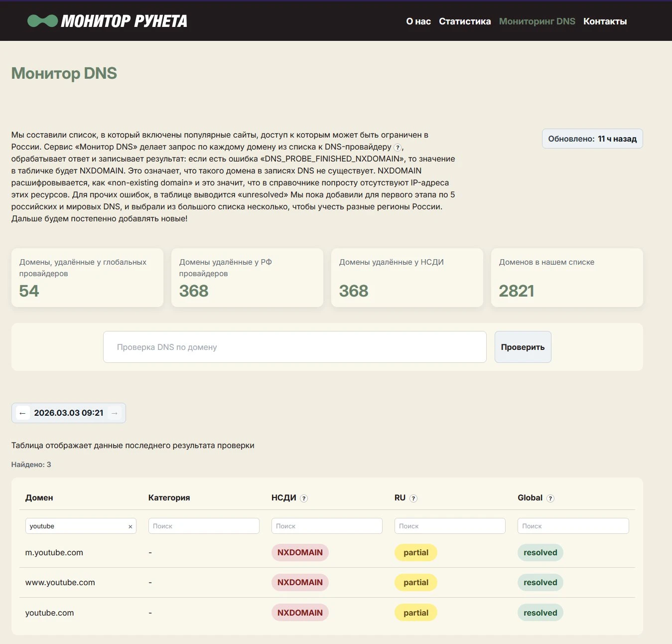Click NXDOMAIN badge in www.youtube.com row
This screenshot has height=644, width=672.
(300, 582)
